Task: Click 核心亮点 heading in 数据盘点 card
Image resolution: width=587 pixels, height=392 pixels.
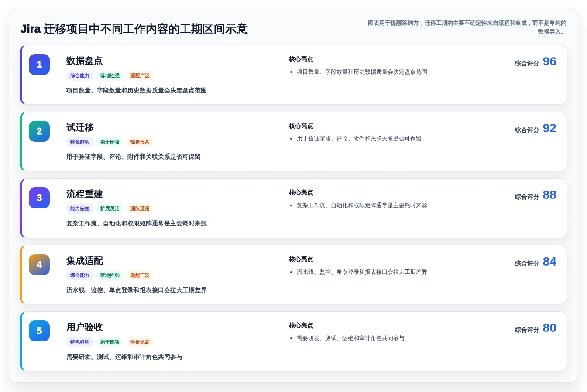Action: click(301, 59)
